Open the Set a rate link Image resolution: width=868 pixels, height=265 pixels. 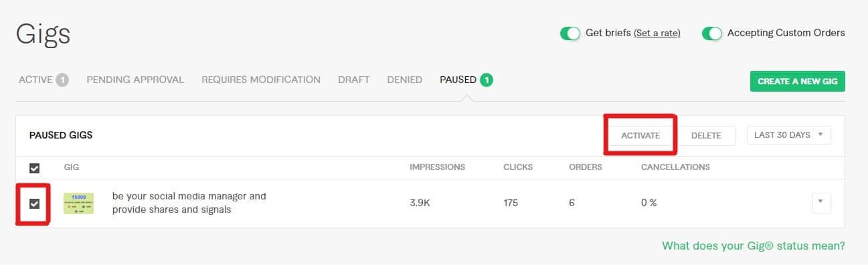pyautogui.click(x=657, y=33)
